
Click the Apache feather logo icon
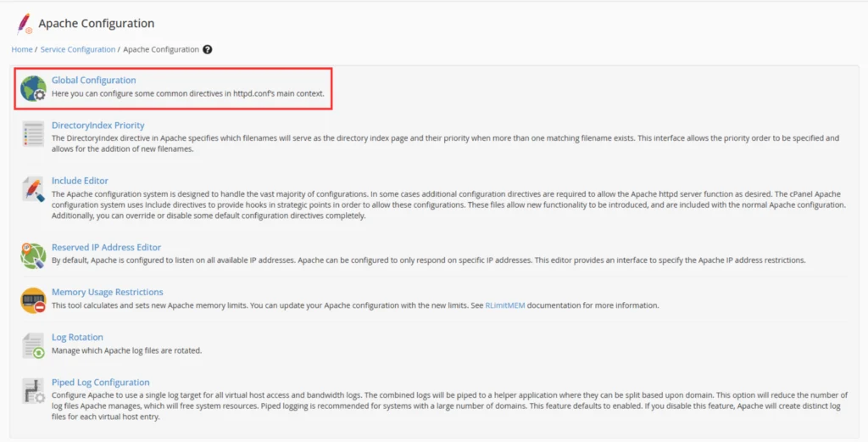tap(24, 24)
